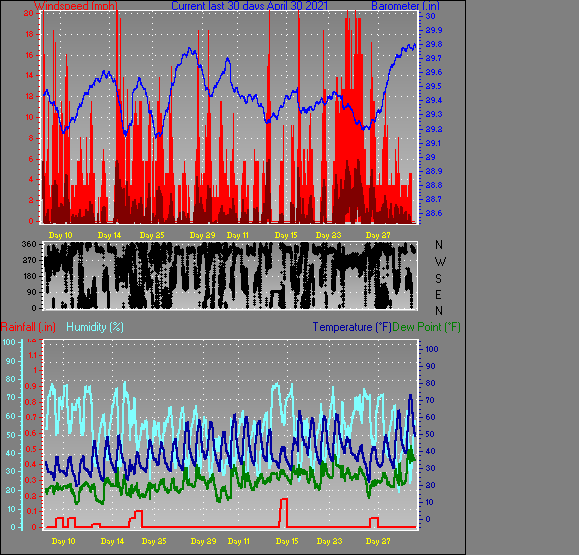Click the 20 tick on windspeed axis
The image size is (579, 555).
coord(28,13)
